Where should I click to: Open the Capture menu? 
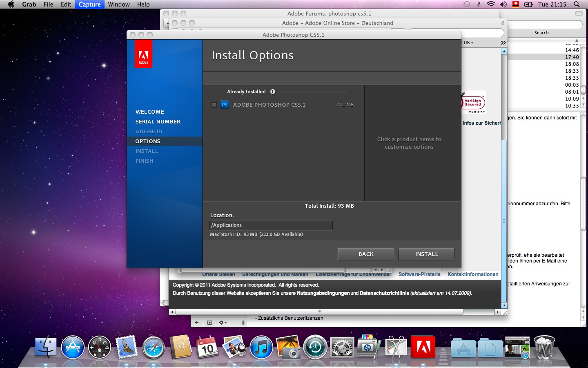(x=89, y=4)
